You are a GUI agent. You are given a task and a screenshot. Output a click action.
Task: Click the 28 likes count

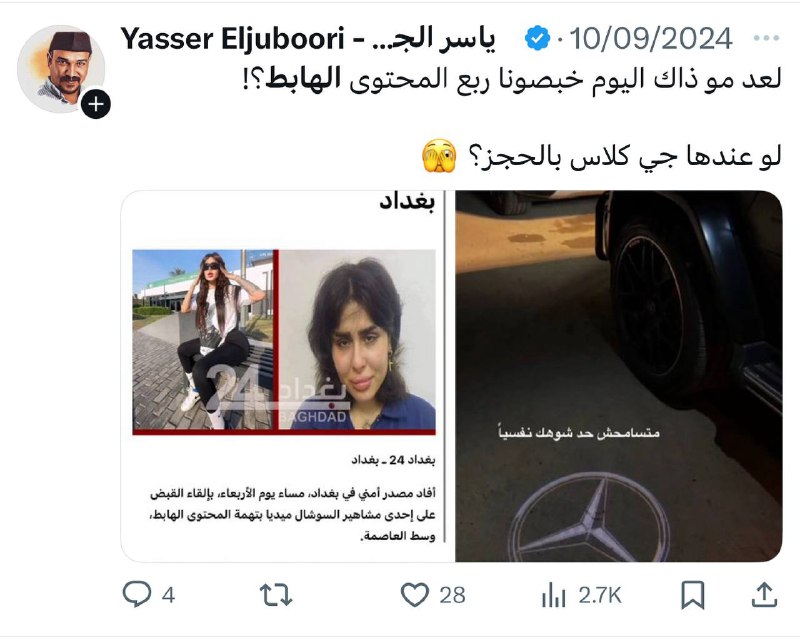(x=453, y=596)
